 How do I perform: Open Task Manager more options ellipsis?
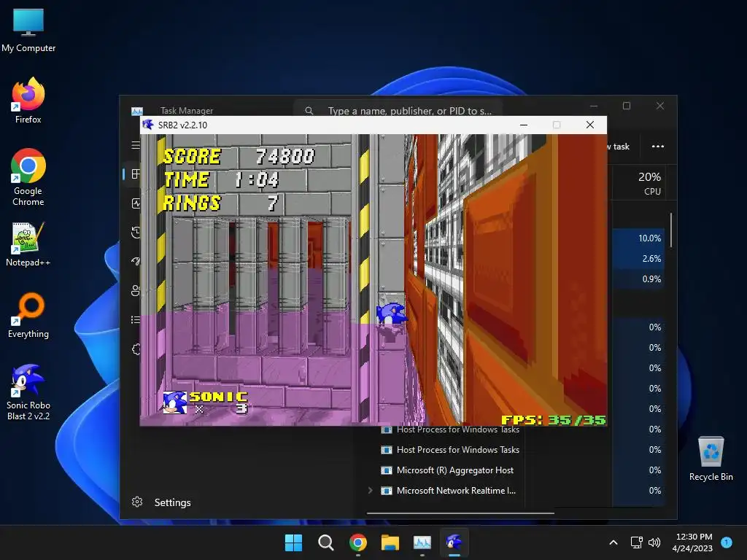[657, 146]
